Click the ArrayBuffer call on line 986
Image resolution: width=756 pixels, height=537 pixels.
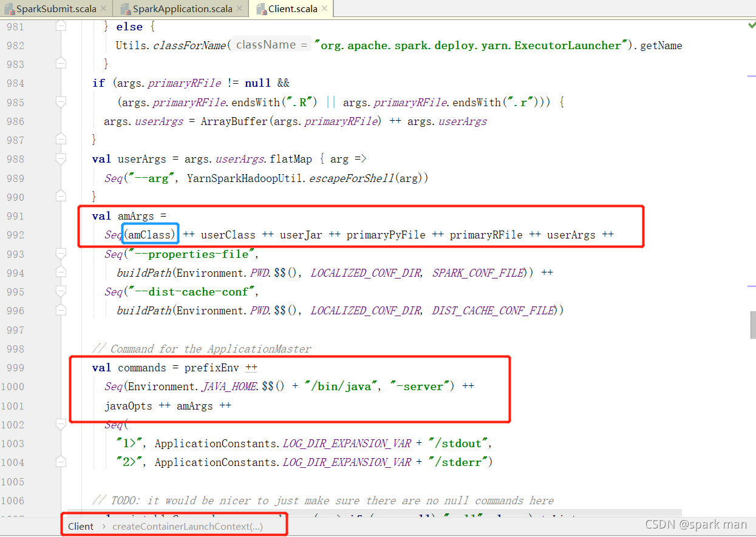point(234,121)
